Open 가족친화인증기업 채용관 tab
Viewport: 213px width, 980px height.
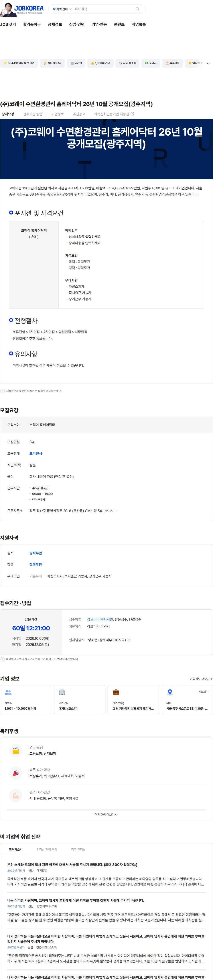(x=114, y=114)
